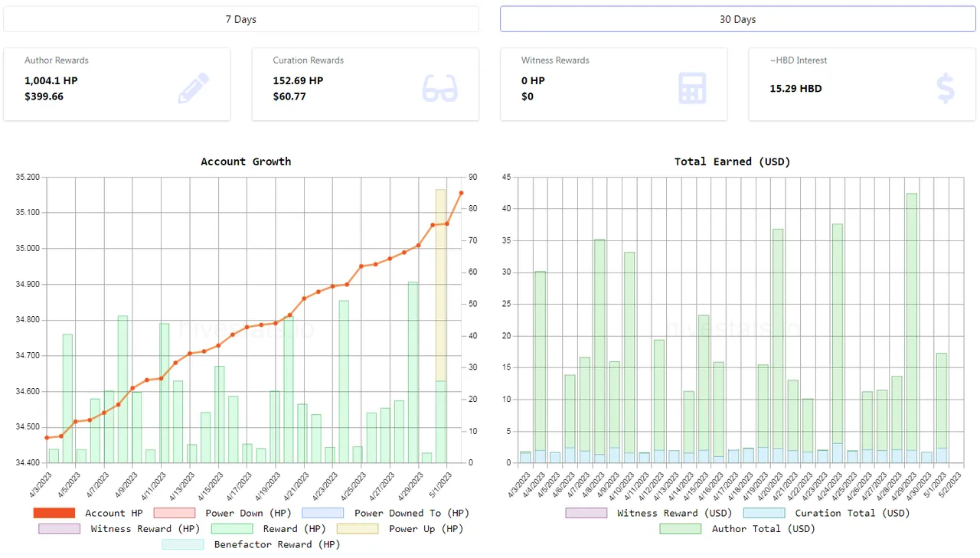Hide the Power Downed To (HP) series

click(x=386, y=513)
